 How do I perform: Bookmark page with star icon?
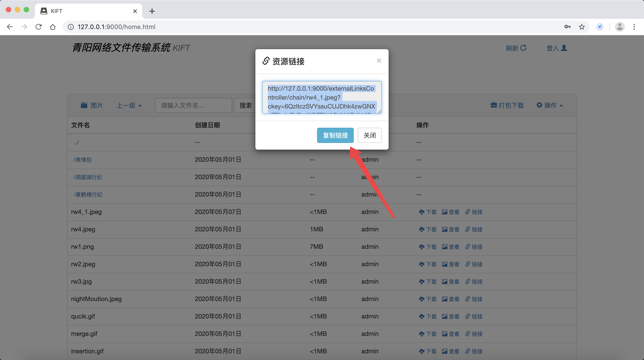point(582,27)
